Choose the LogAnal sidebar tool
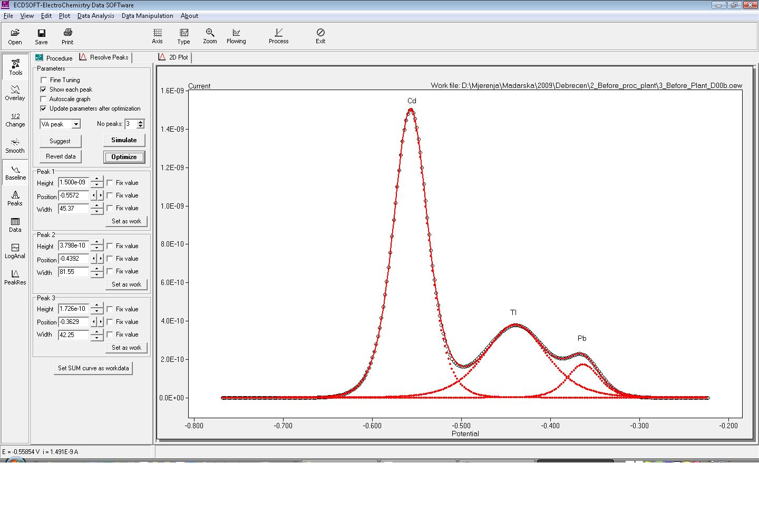This screenshot has width=759, height=532. [15, 251]
